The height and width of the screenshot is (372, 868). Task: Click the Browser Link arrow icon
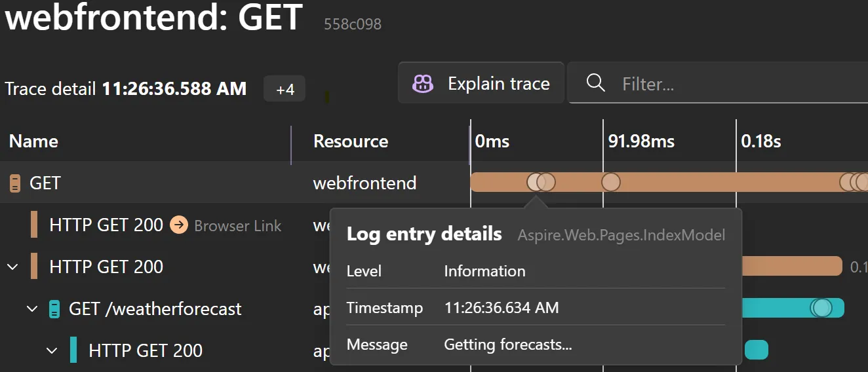point(178,225)
